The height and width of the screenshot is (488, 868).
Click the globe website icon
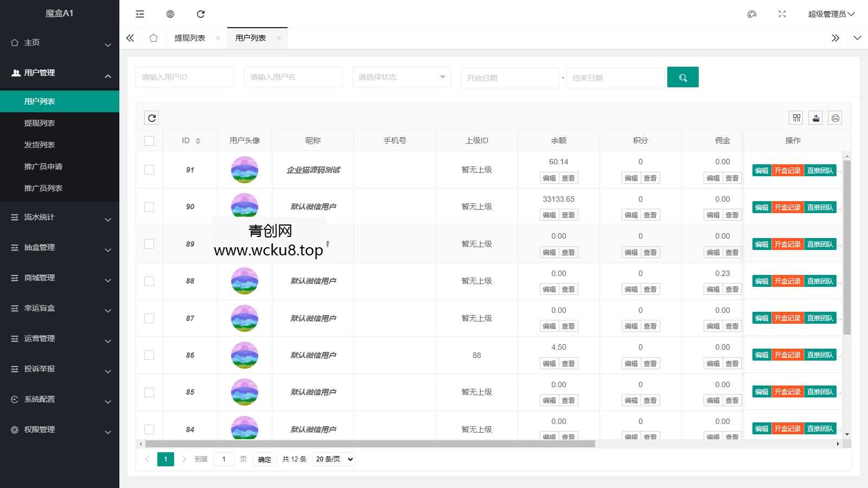pyautogui.click(x=170, y=14)
